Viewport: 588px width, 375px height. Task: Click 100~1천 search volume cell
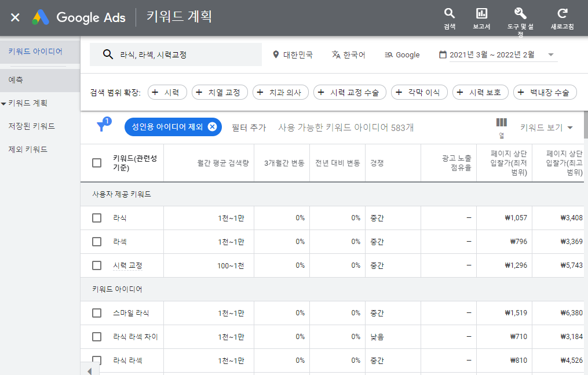[x=231, y=265]
